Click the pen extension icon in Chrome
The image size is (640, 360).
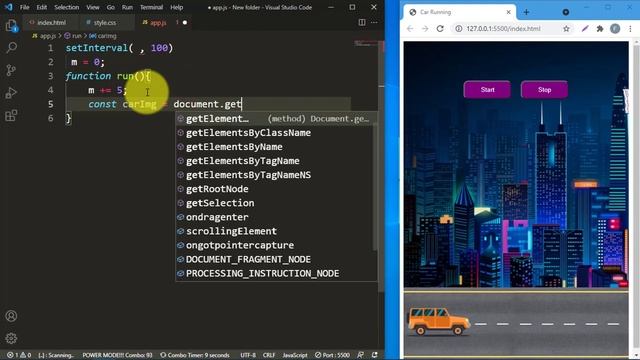pyautogui.click(x=585, y=29)
